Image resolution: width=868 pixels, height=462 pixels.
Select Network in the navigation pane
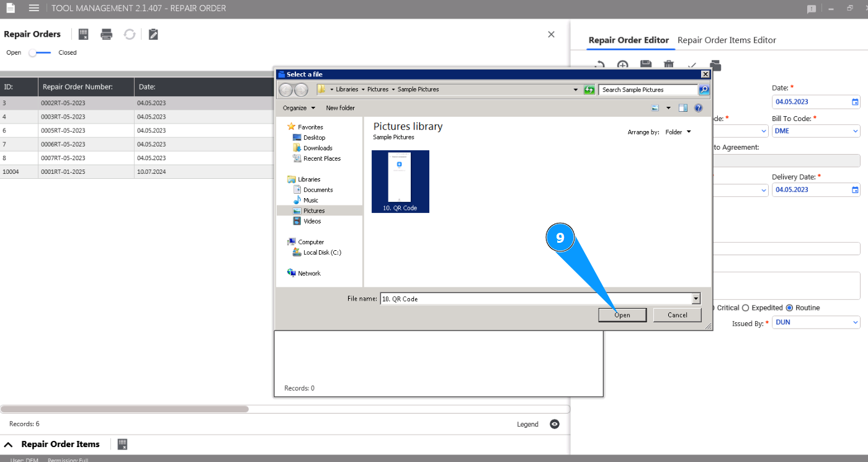tap(309, 273)
